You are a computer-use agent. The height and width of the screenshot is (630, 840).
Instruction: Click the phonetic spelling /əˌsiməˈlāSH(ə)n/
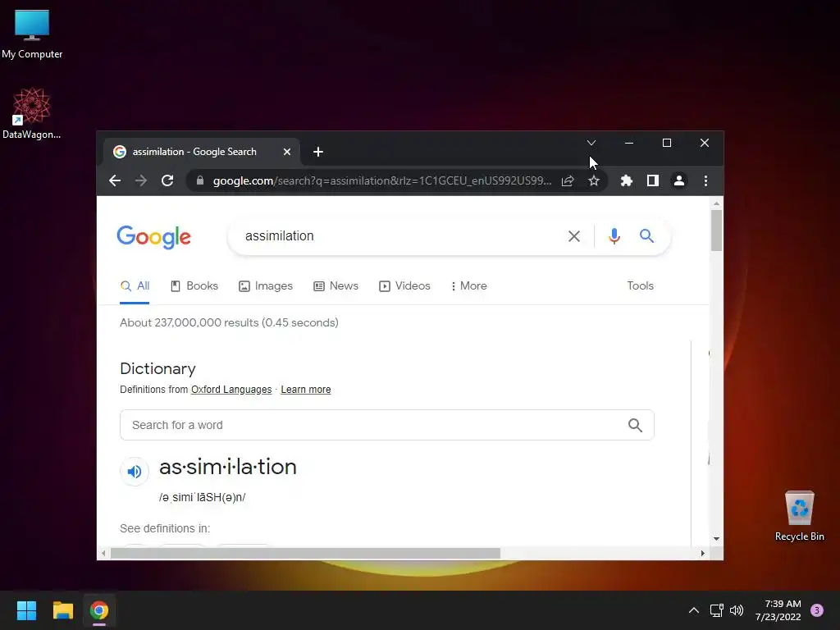202,497
